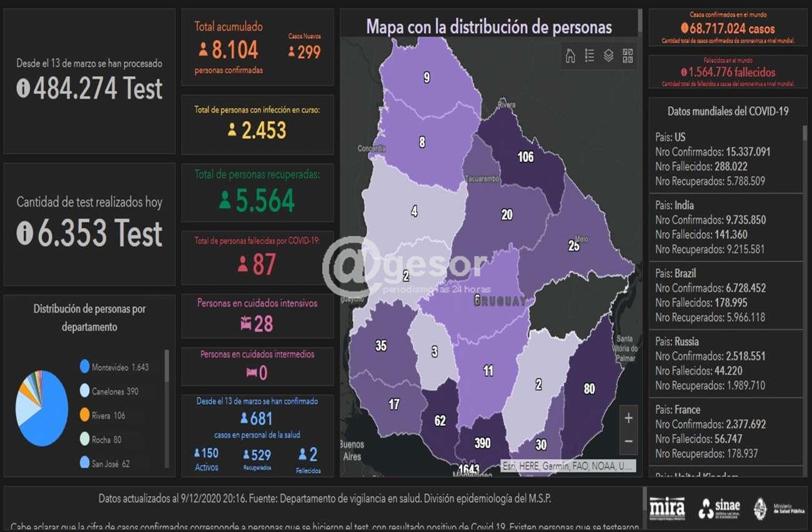Click info icon beside 484.274 Test

pyautogui.click(x=23, y=89)
